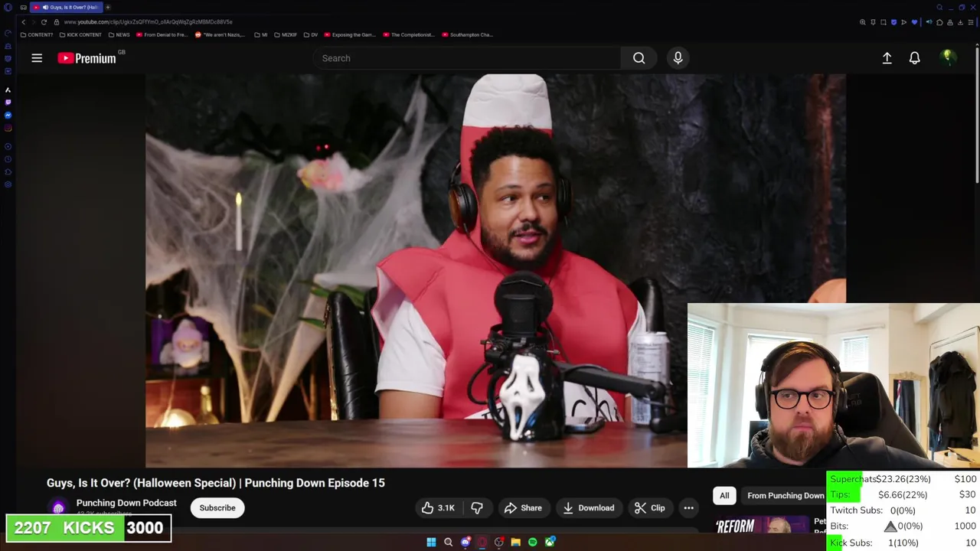Image resolution: width=980 pixels, height=551 pixels.
Task: Search tabs with title bar magnifier
Action: (x=939, y=7)
